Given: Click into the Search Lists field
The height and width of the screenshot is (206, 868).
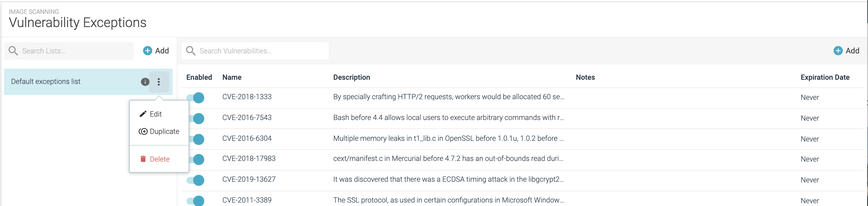Looking at the screenshot, I should pyautogui.click(x=69, y=51).
